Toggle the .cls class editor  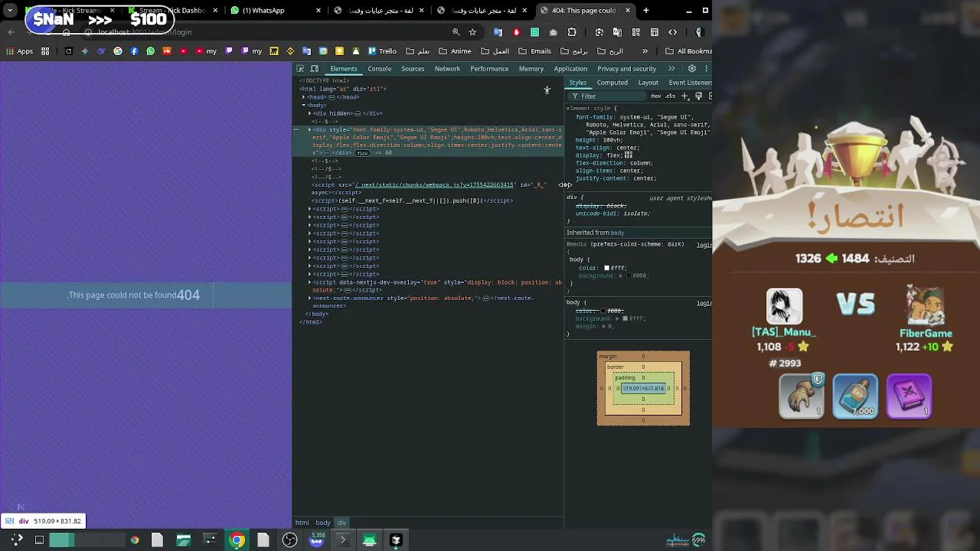coord(671,96)
